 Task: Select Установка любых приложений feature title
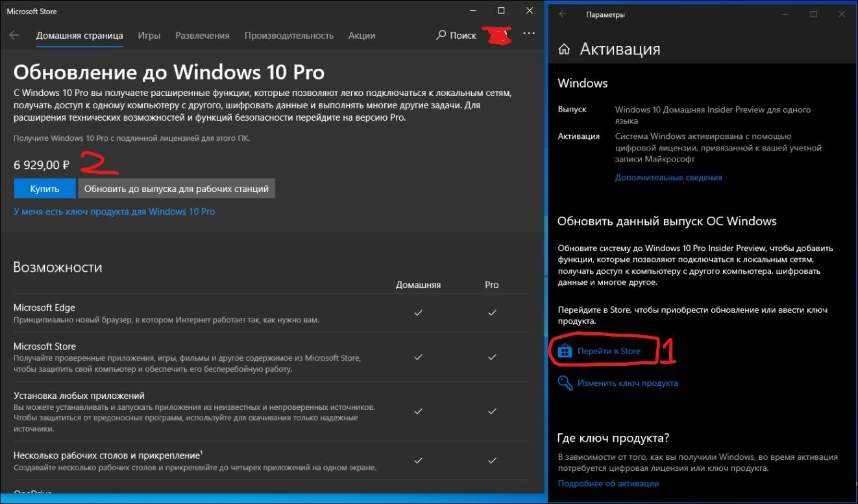click(x=79, y=396)
